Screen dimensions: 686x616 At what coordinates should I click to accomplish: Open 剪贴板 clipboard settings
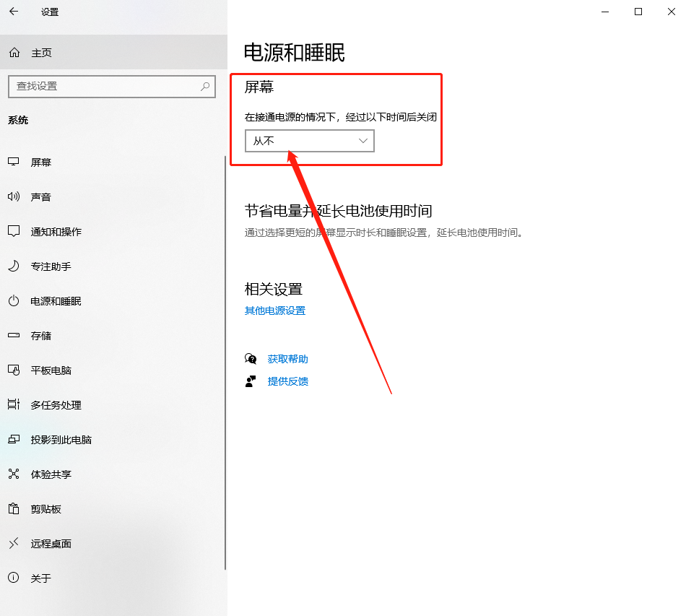40,509
